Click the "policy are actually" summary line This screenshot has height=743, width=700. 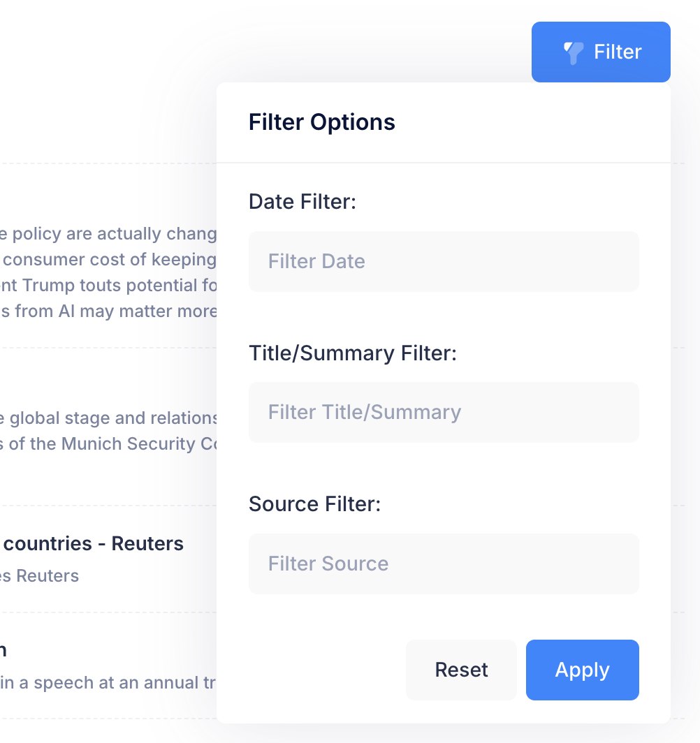[108, 234]
